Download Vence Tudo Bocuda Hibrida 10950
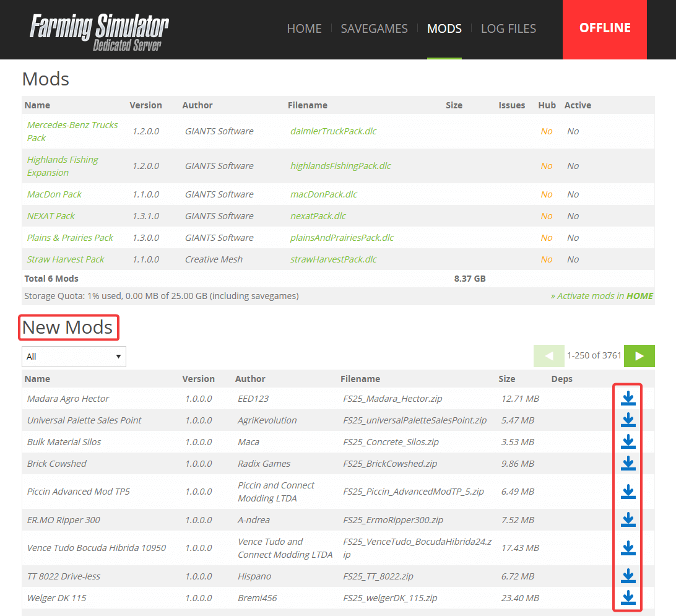This screenshot has height=616, width=676. click(x=628, y=548)
